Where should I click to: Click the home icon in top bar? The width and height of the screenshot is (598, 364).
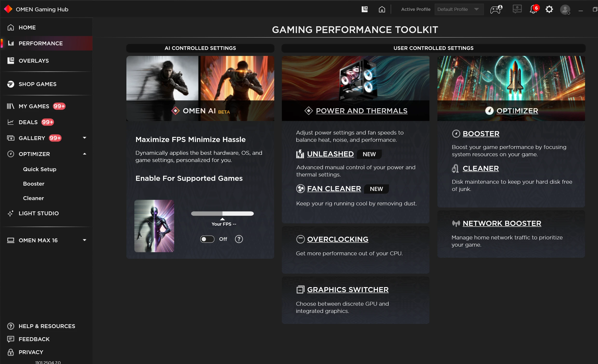click(382, 9)
